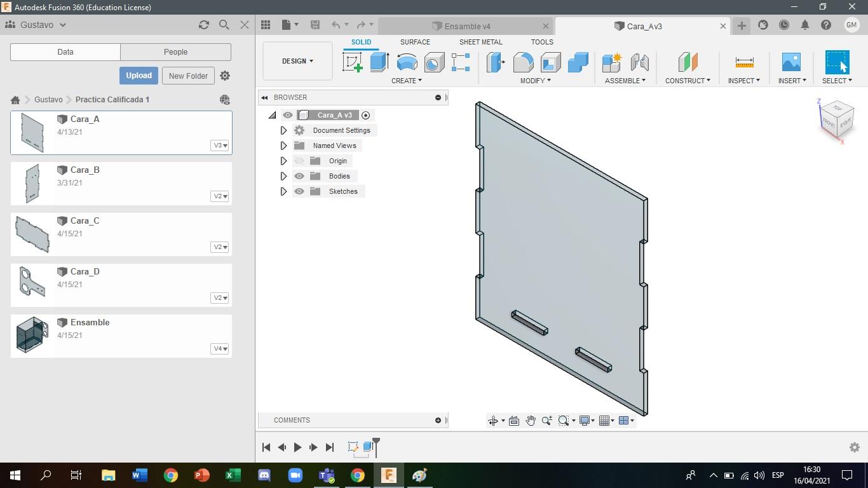Expand the Origin node
The width and height of the screenshot is (868, 488).
pos(284,161)
